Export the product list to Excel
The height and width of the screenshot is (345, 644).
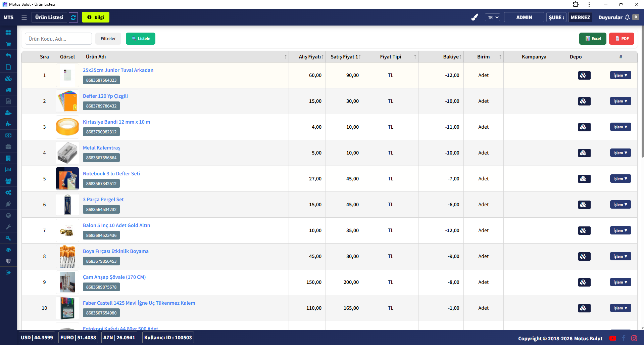[592, 39]
